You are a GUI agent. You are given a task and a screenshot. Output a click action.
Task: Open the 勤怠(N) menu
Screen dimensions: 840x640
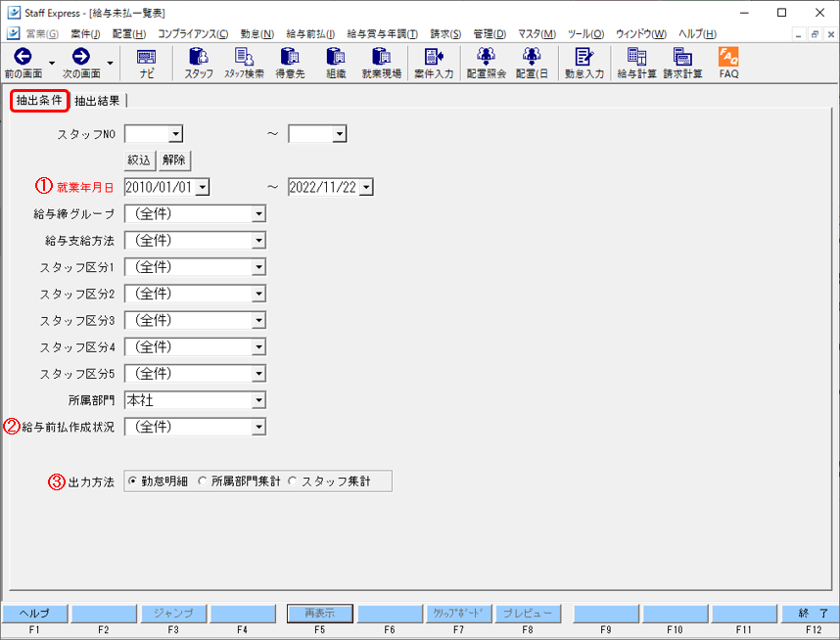pos(257,33)
